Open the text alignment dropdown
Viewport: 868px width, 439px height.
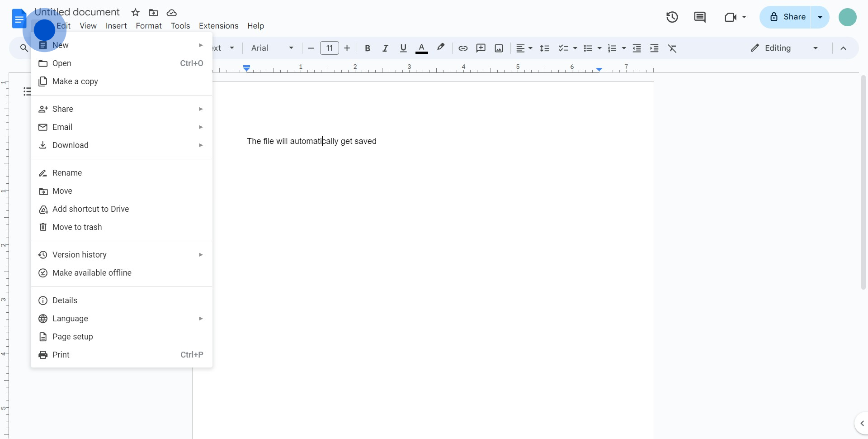point(524,48)
